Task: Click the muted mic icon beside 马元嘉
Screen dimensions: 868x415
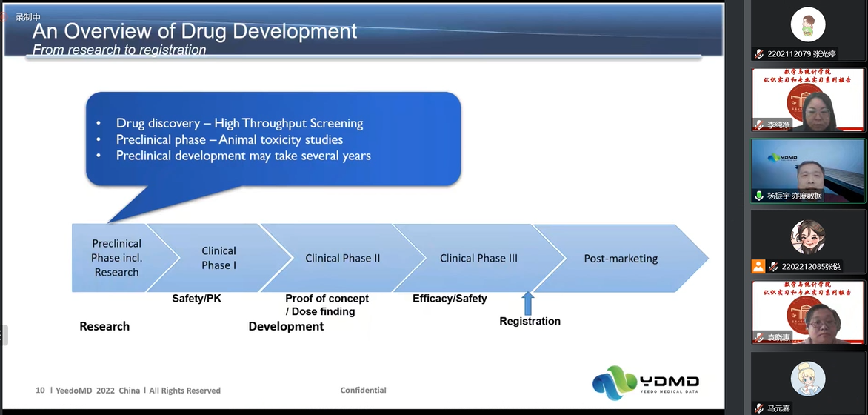Action: click(759, 408)
